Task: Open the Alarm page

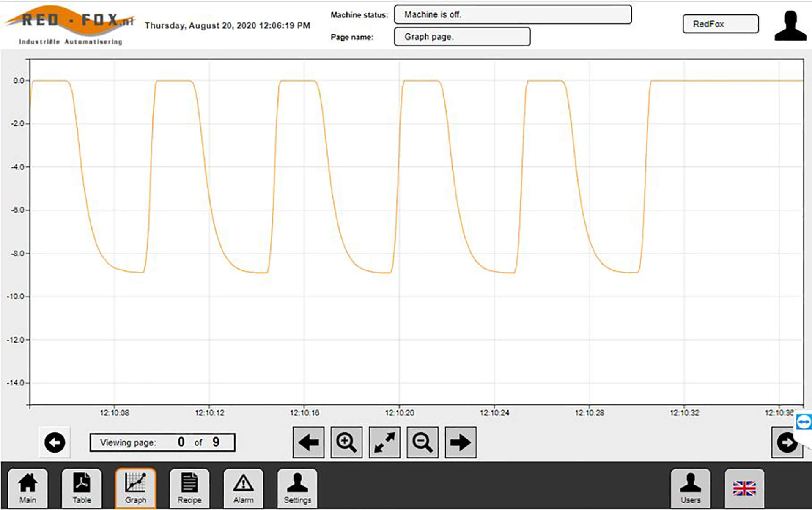Action: pos(243,488)
